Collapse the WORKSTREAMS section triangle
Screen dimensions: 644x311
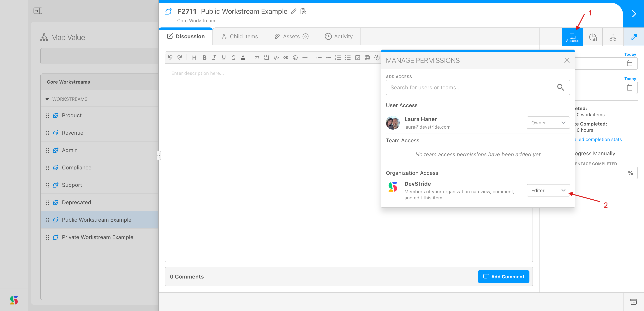click(x=47, y=99)
